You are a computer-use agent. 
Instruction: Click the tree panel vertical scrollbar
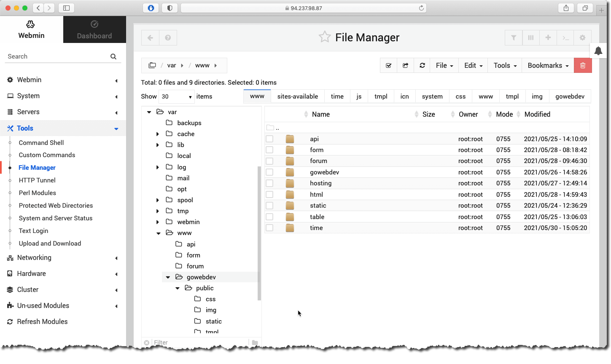click(x=259, y=233)
